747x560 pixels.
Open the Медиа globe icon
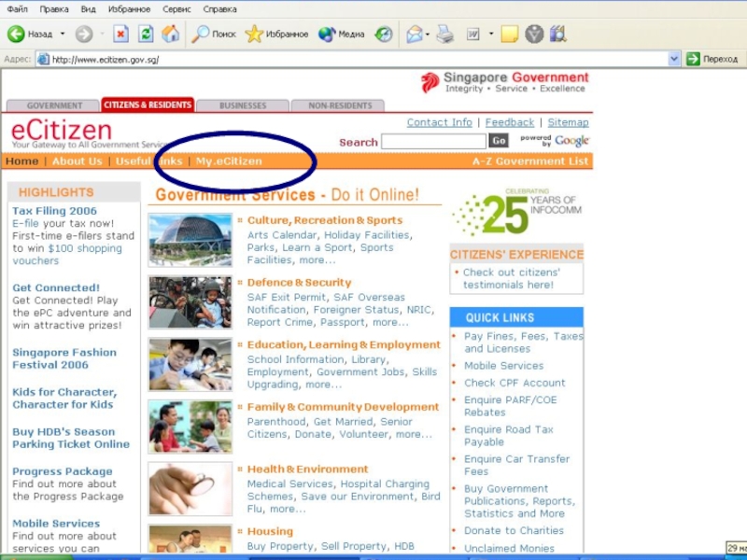click(x=327, y=35)
